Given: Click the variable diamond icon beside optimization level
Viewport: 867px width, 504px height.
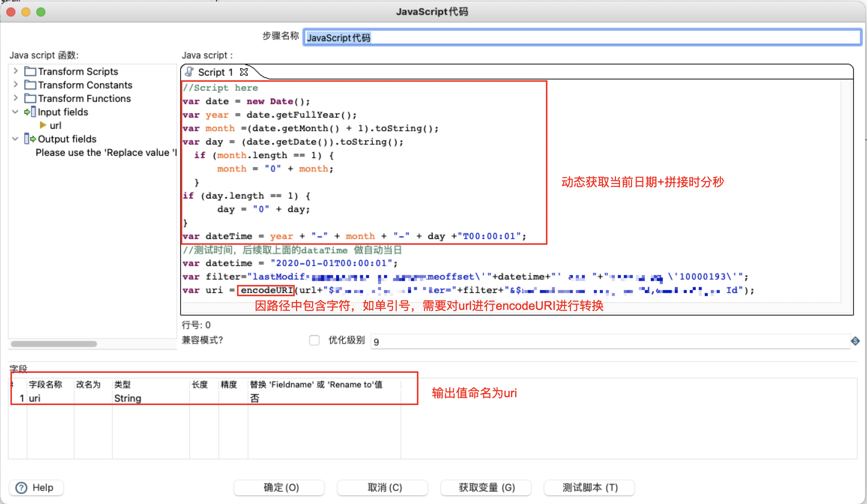Looking at the screenshot, I should (855, 341).
